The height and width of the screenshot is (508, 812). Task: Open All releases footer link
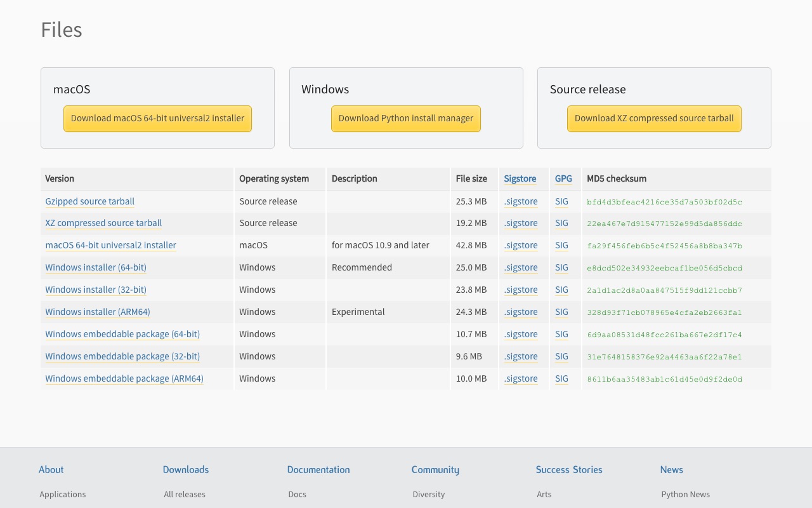coord(185,494)
